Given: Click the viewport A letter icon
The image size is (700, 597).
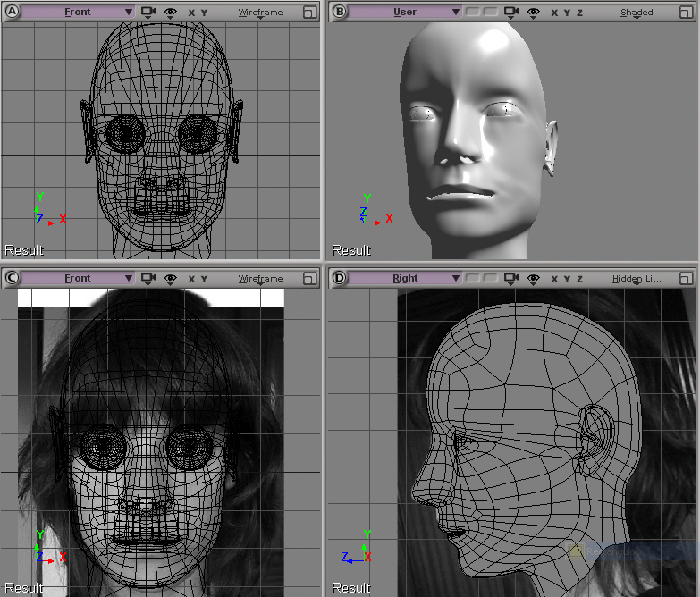Looking at the screenshot, I should tap(12, 12).
